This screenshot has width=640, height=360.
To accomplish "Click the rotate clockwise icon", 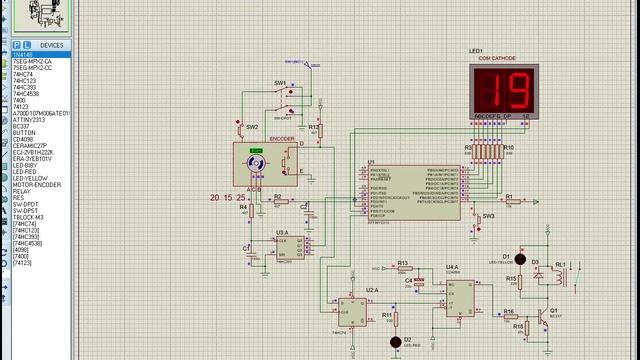I will point(4,252).
